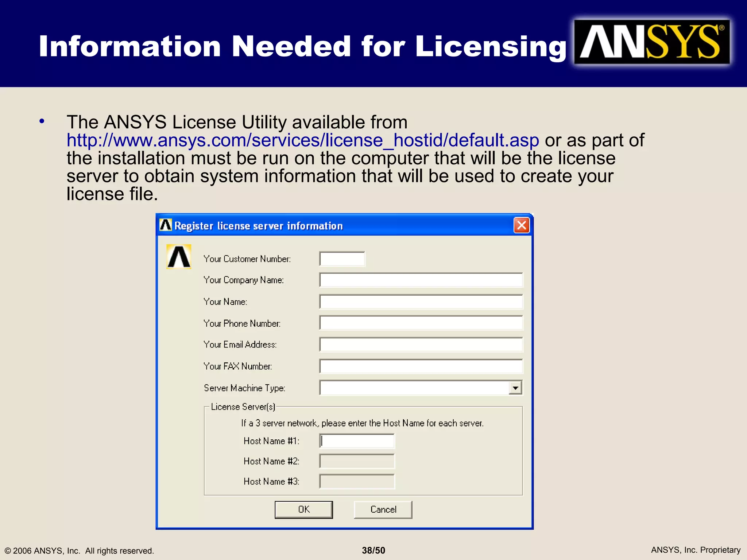Click the Server Machine Type label
The width and height of the screenshot is (747, 560).
244,388
